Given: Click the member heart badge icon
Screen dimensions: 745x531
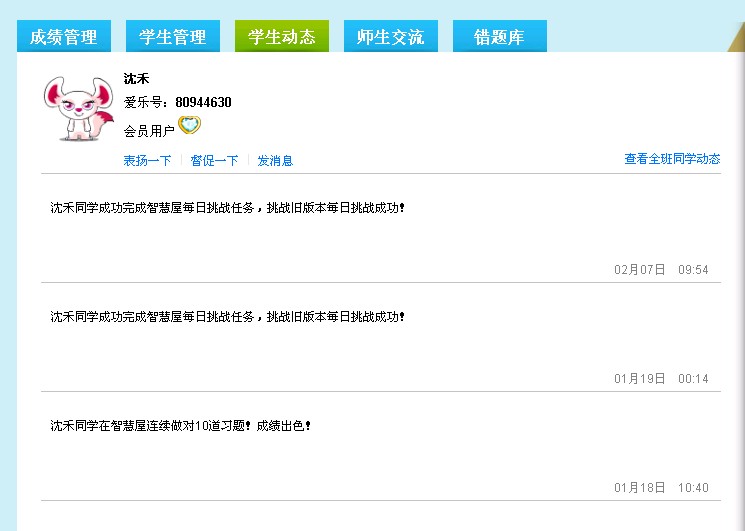Looking at the screenshot, I should point(190,126).
